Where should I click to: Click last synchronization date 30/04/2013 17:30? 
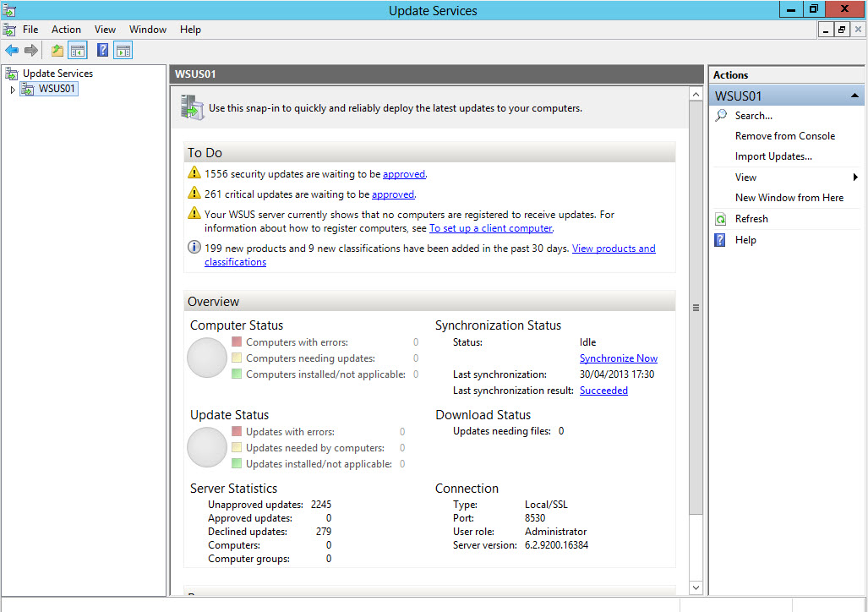tap(617, 374)
